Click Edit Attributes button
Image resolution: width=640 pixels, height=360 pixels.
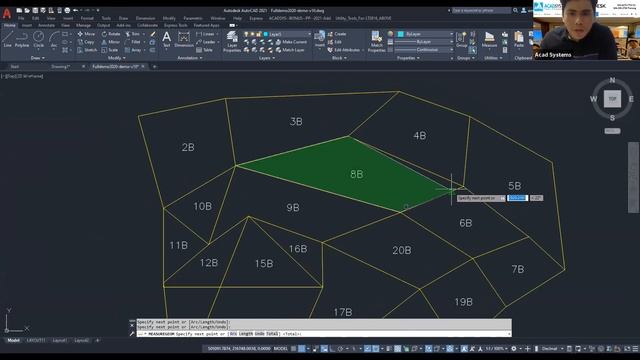[345, 50]
